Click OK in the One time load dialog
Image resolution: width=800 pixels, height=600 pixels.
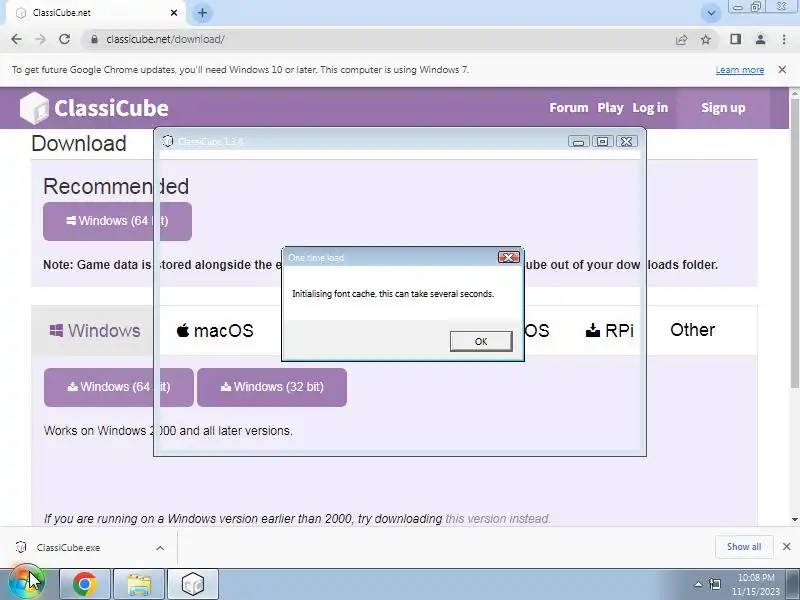point(481,341)
